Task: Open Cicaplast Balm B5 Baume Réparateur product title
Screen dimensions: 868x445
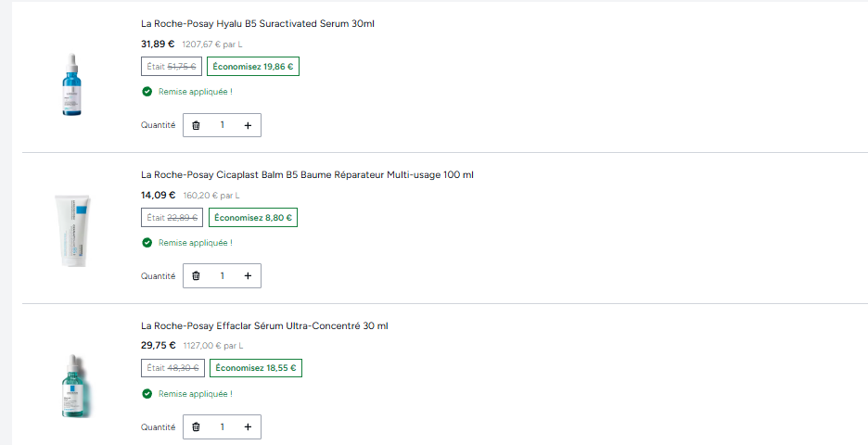Action: coord(307,175)
